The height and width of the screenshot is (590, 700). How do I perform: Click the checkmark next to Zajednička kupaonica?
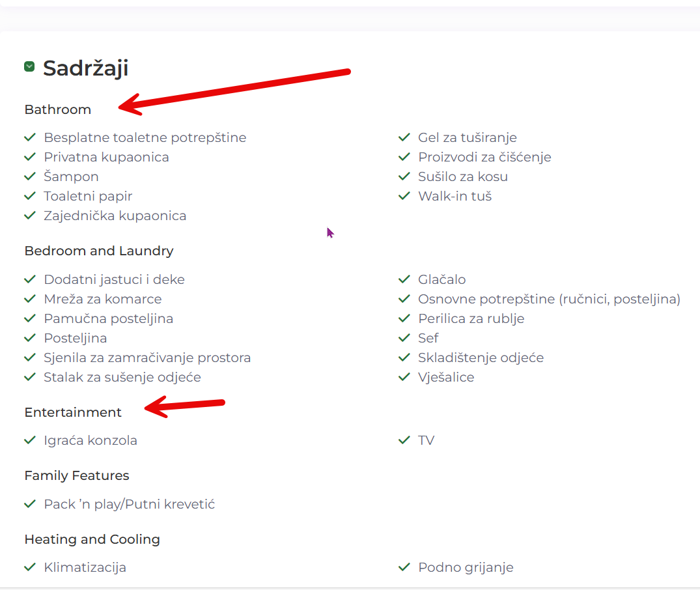pos(29,216)
